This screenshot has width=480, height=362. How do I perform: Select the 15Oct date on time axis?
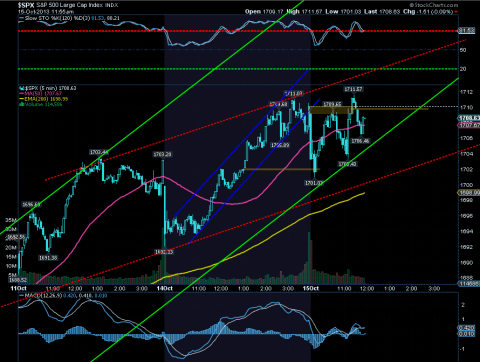[x=310, y=288]
